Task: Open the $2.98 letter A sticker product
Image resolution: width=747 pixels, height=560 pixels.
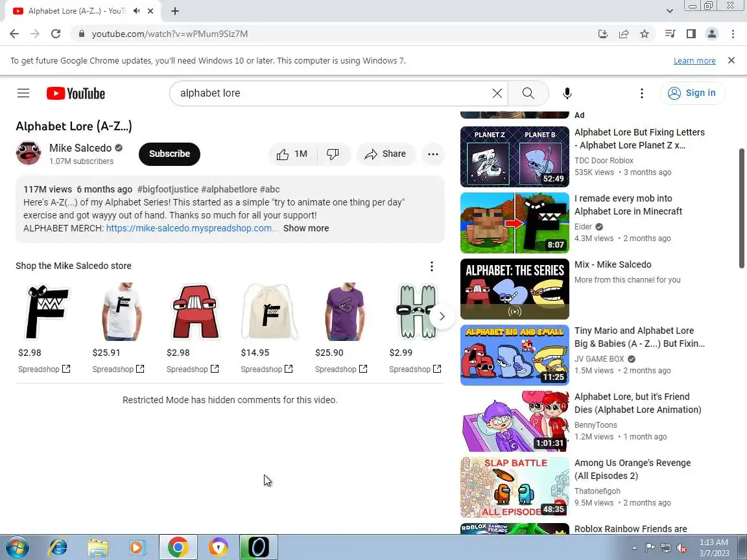Action: 195,312
